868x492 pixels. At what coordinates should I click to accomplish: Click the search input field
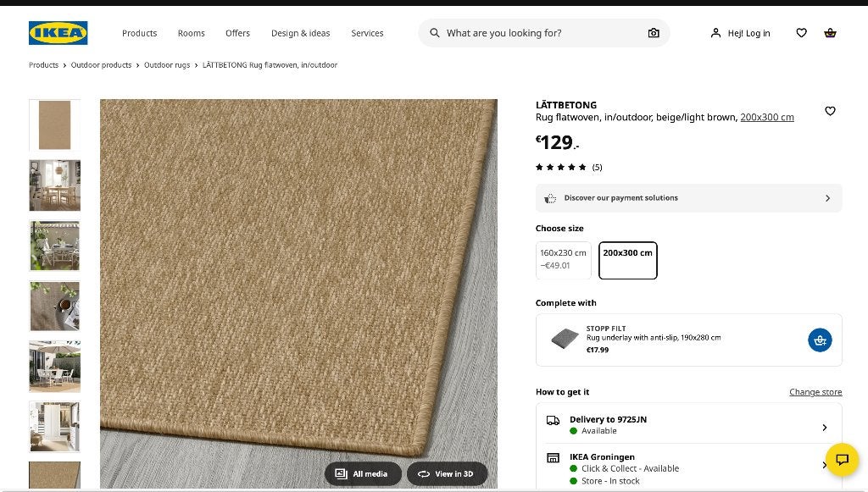click(x=542, y=33)
